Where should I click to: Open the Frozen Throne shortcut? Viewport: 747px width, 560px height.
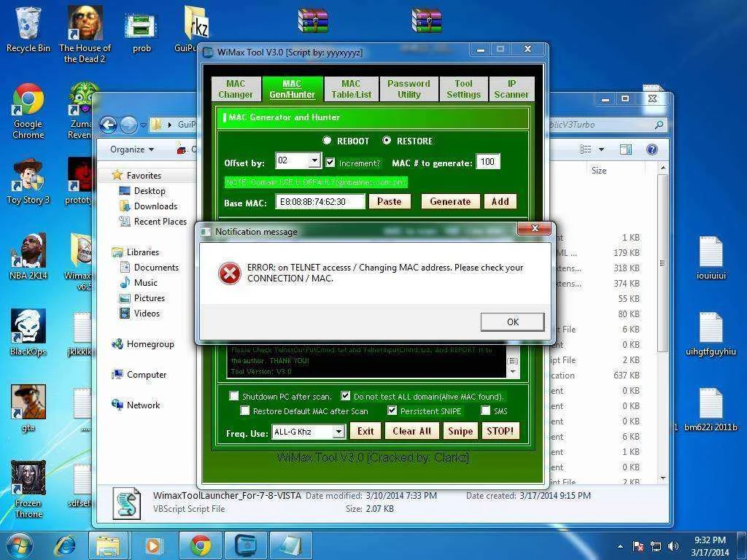[28, 489]
